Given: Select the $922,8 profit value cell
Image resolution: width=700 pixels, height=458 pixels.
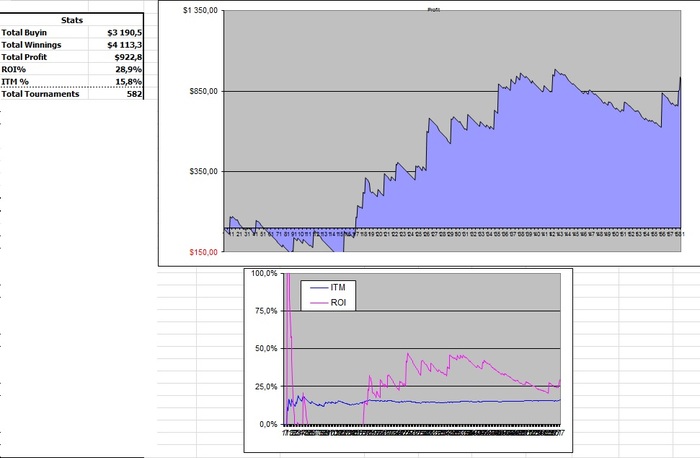Looking at the screenshot, I should (116, 57).
